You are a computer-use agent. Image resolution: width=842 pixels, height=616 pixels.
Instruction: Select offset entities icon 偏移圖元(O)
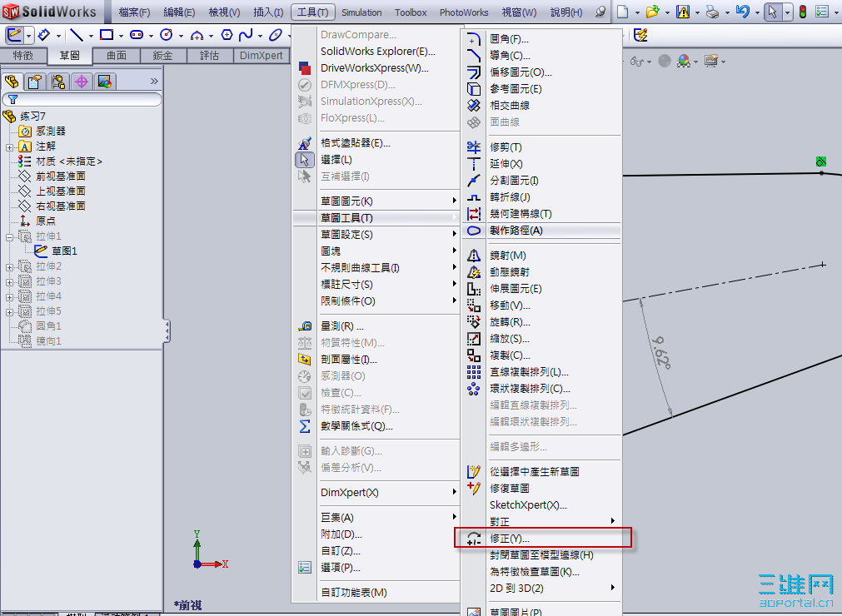(x=473, y=72)
